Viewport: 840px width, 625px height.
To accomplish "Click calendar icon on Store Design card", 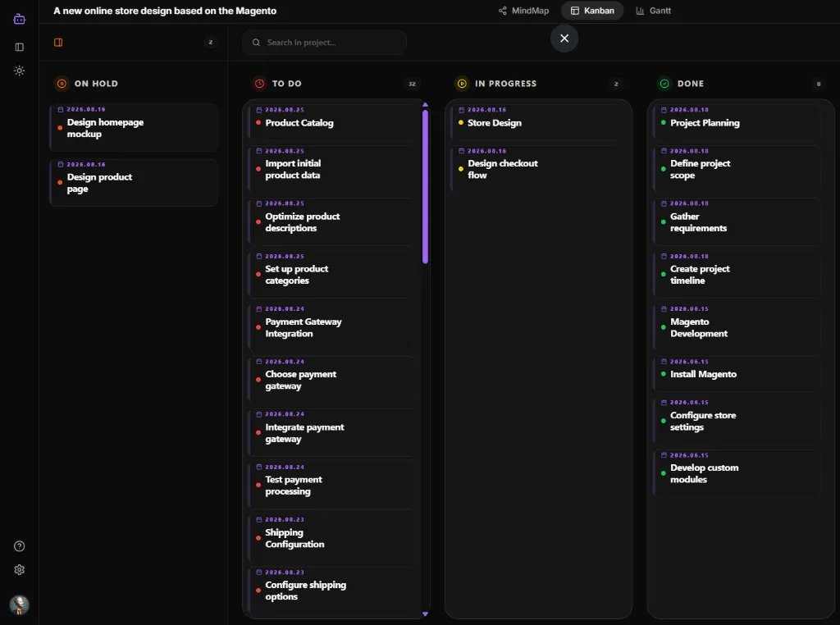I will pos(461,110).
